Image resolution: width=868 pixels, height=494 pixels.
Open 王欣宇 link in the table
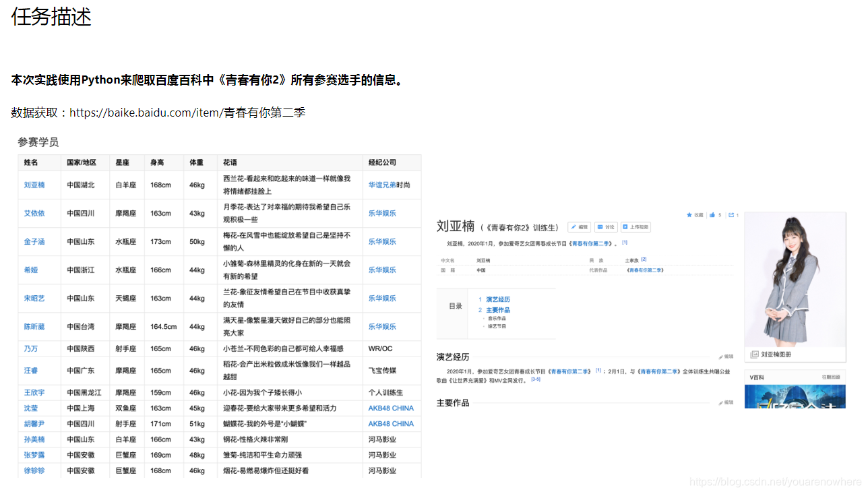[34, 392]
